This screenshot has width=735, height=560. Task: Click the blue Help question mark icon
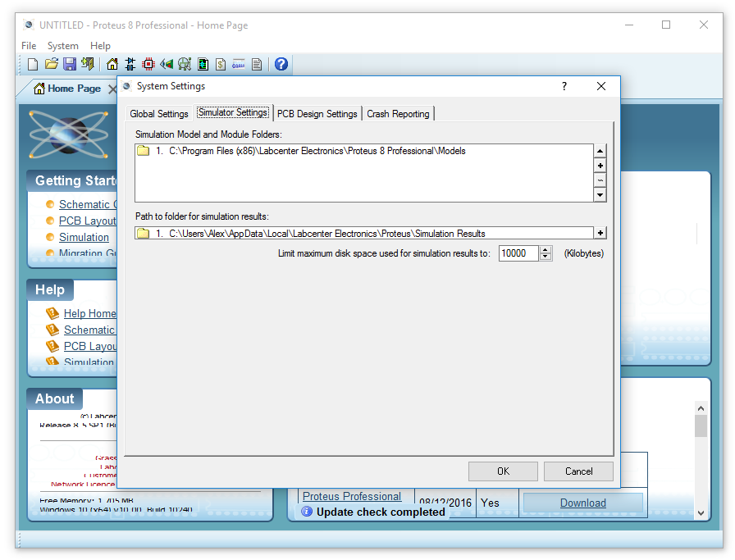tap(281, 64)
